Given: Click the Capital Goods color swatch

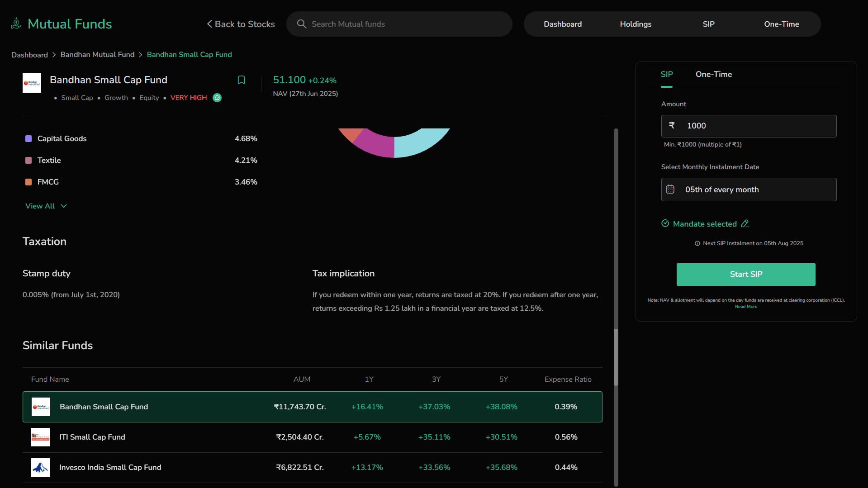Looking at the screenshot, I should tap(28, 139).
